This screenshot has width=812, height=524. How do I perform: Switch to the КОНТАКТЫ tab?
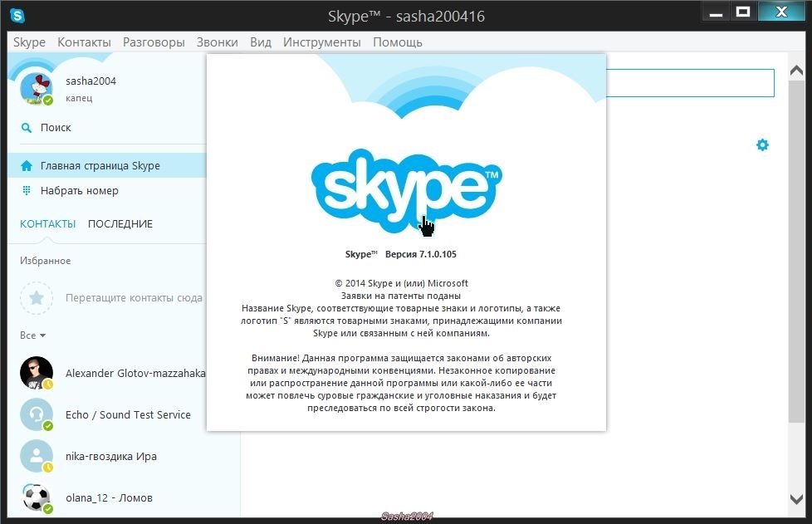pyautogui.click(x=47, y=224)
